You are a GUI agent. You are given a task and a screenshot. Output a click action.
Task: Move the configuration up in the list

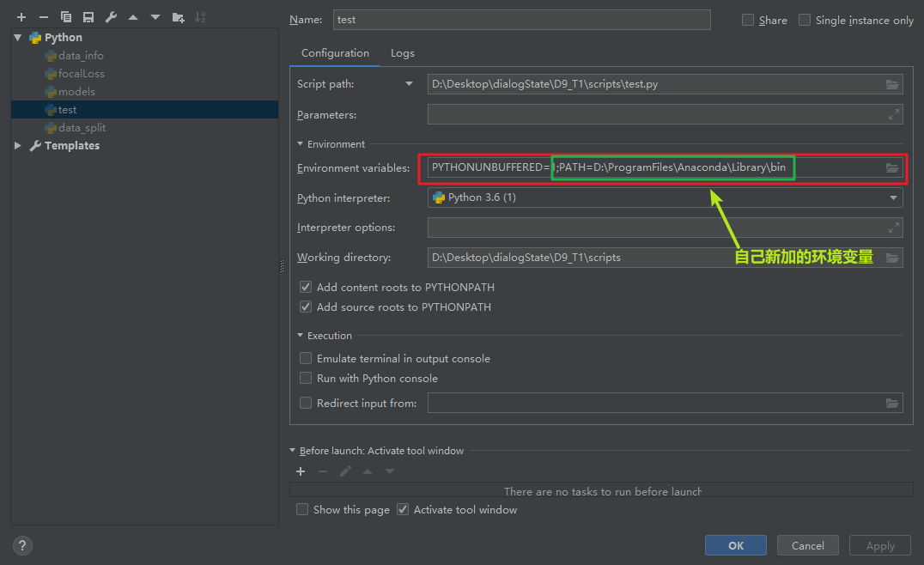[x=133, y=18]
